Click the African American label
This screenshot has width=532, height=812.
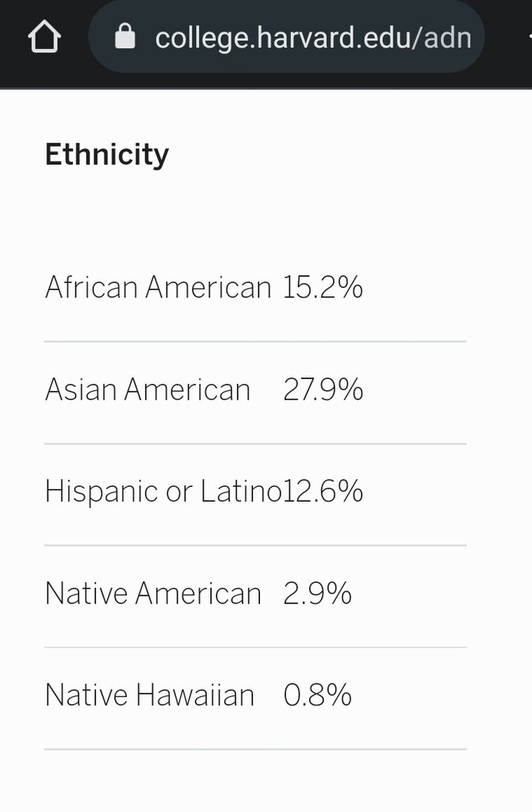[158, 287]
